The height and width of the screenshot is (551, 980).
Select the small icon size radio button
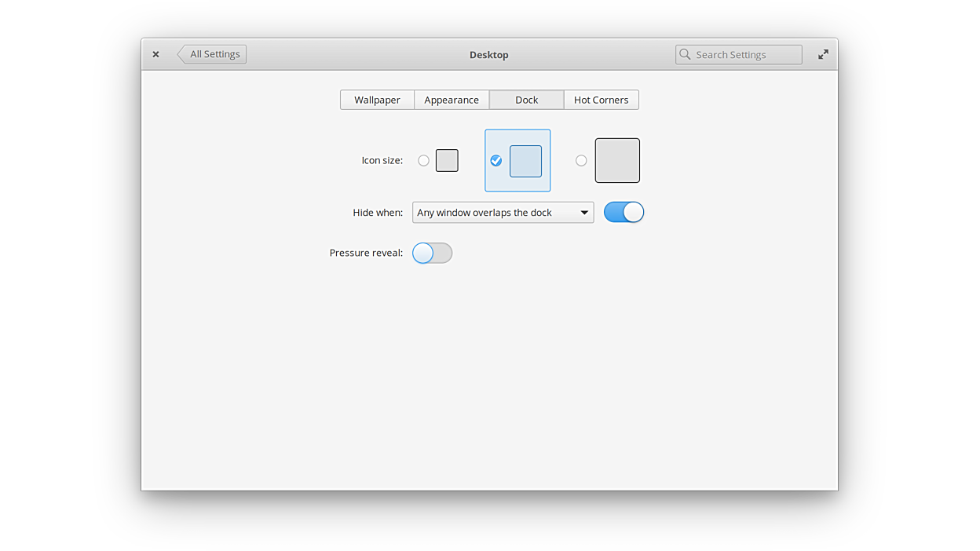click(x=423, y=160)
